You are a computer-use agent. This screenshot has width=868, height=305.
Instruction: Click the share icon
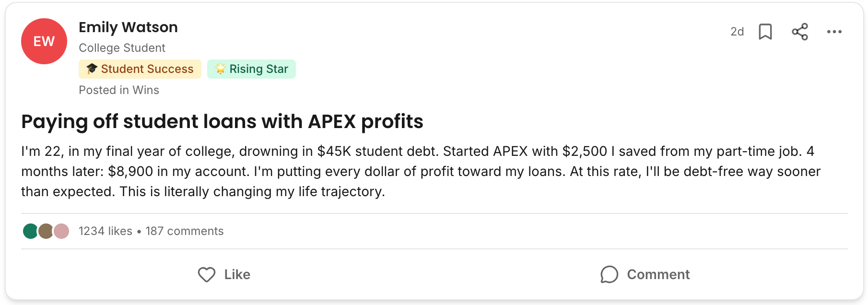click(x=800, y=32)
